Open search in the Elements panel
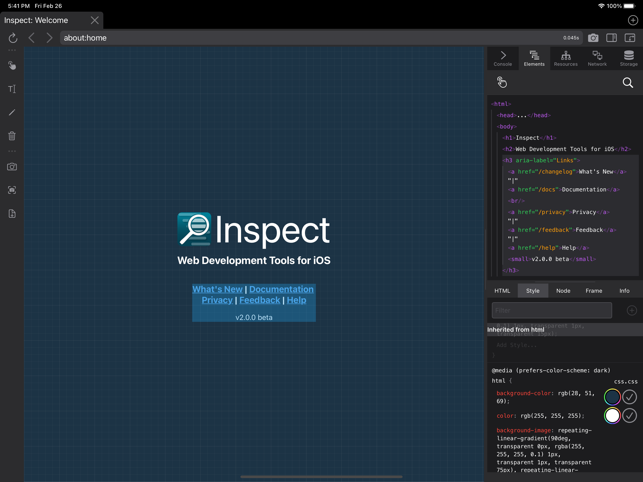 coord(628,82)
